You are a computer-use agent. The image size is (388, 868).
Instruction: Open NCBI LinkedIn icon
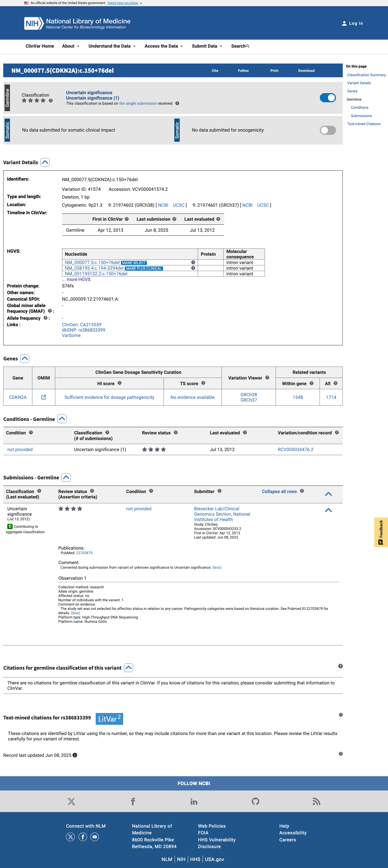[x=194, y=801]
